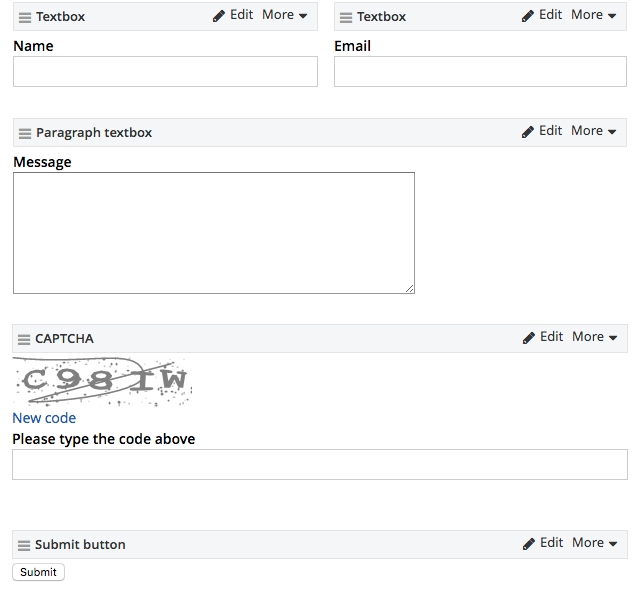Click the CAPTCHA block drag handle icon
This screenshot has height=596, width=639.
24,339
